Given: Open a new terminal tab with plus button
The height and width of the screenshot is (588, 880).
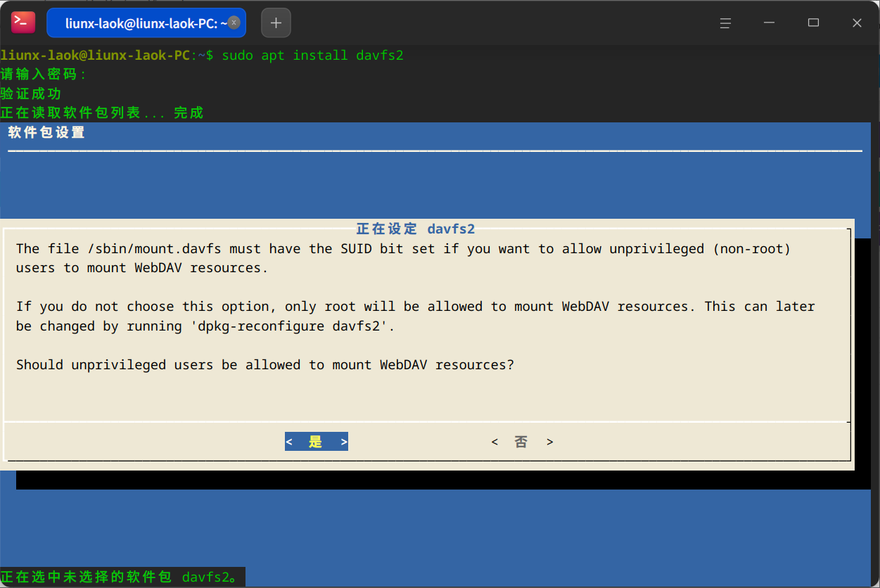Looking at the screenshot, I should click(x=276, y=23).
